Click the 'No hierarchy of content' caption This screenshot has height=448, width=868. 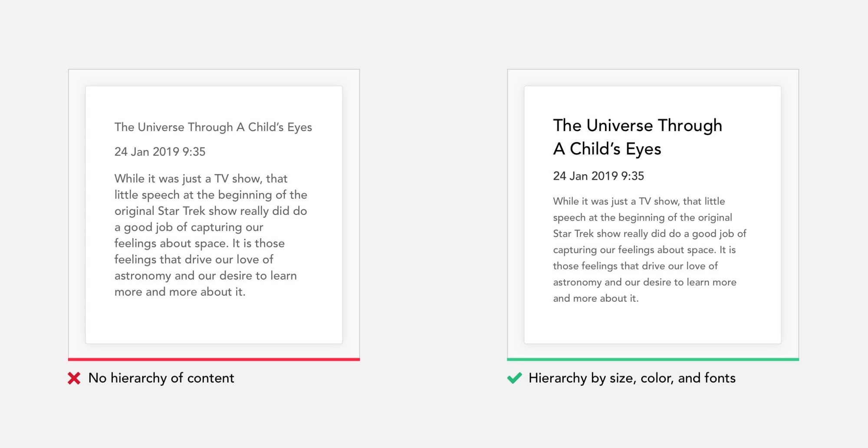(x=161, y=378)
